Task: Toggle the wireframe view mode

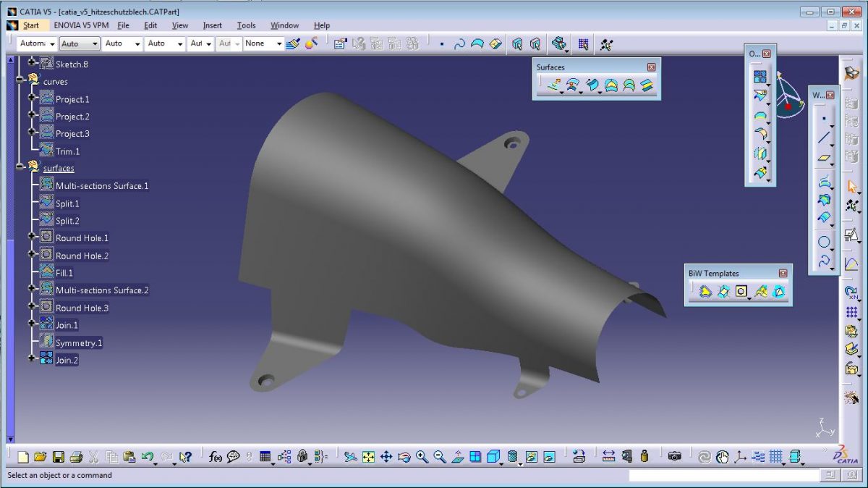Action: (x=512, y=456)
